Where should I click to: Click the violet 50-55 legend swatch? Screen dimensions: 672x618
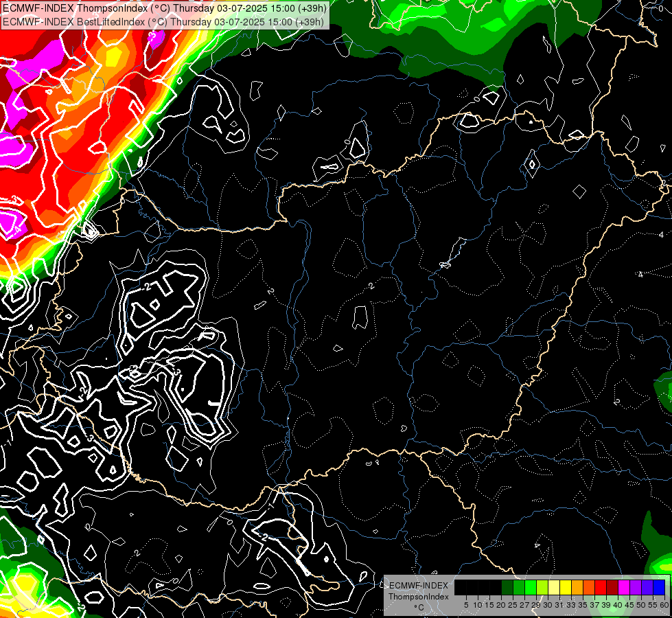pos(647,587)
